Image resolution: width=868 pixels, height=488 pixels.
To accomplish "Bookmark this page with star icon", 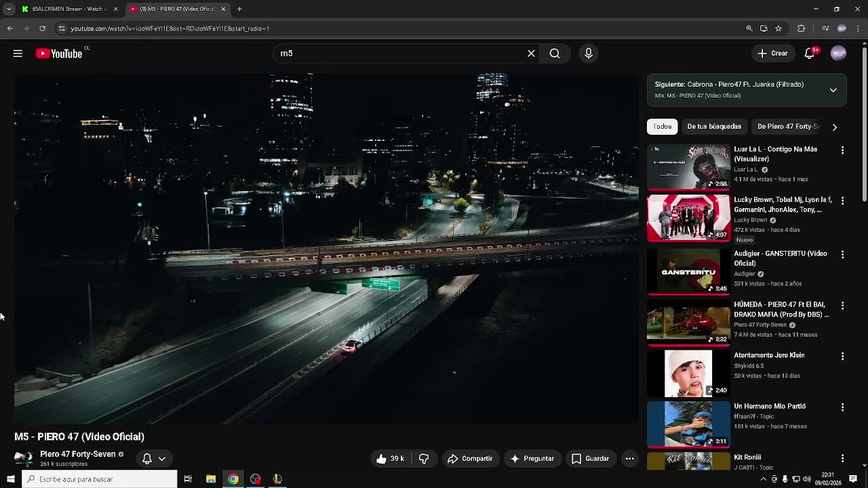I will tap(778, 28).
